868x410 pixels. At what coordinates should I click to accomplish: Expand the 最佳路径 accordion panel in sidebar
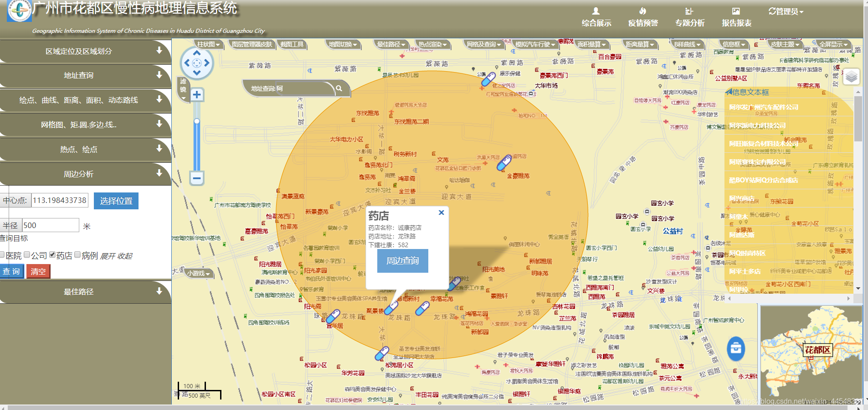(x=86, y=291)
